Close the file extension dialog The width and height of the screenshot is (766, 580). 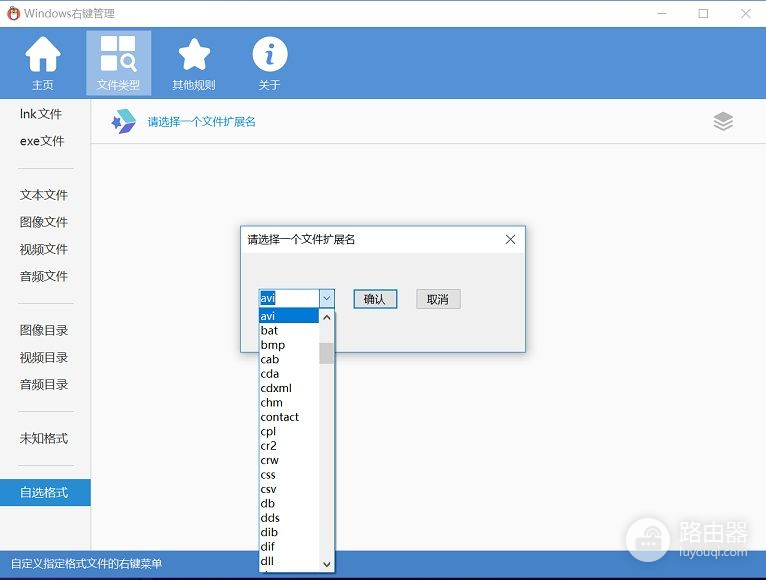pos(510,240)
